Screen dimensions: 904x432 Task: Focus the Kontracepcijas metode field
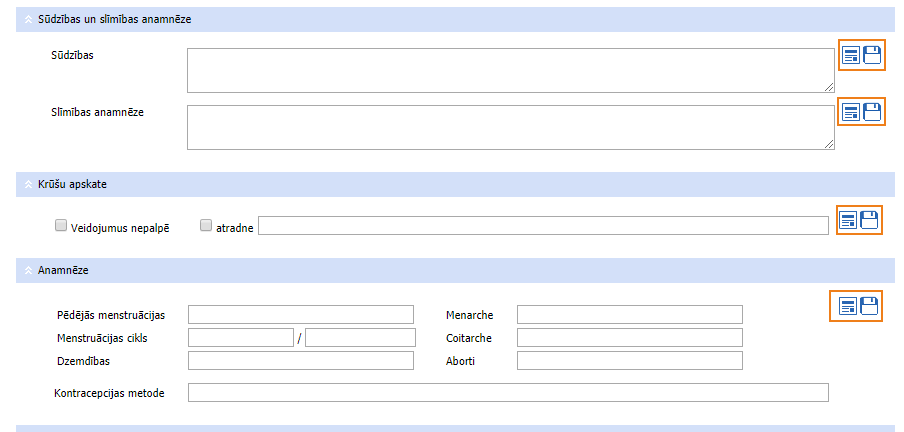click(x=508, y=392)
